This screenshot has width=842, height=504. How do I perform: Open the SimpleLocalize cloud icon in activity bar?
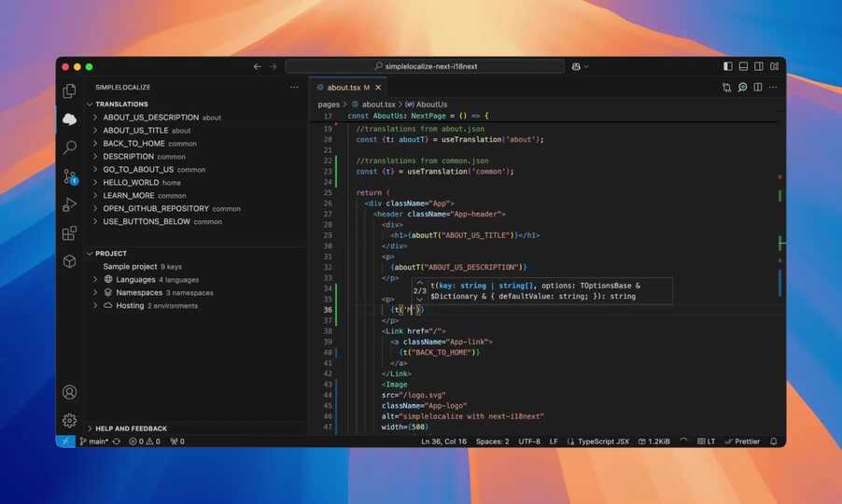pos(69,119)
